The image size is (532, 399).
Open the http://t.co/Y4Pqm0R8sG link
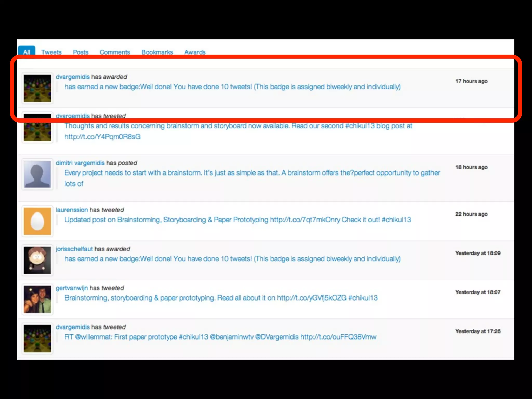(103, 137)
